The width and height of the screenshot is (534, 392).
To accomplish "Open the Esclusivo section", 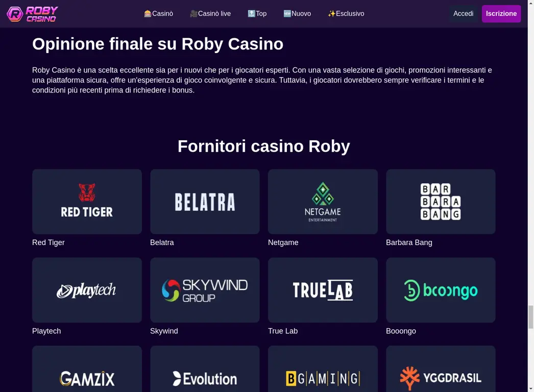I will tap(346, 14).
